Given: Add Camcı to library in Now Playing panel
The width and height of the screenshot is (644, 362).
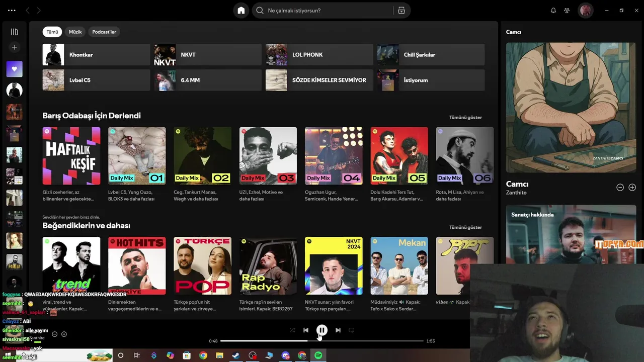Looking at the screenshot, I should click(632, 188).
